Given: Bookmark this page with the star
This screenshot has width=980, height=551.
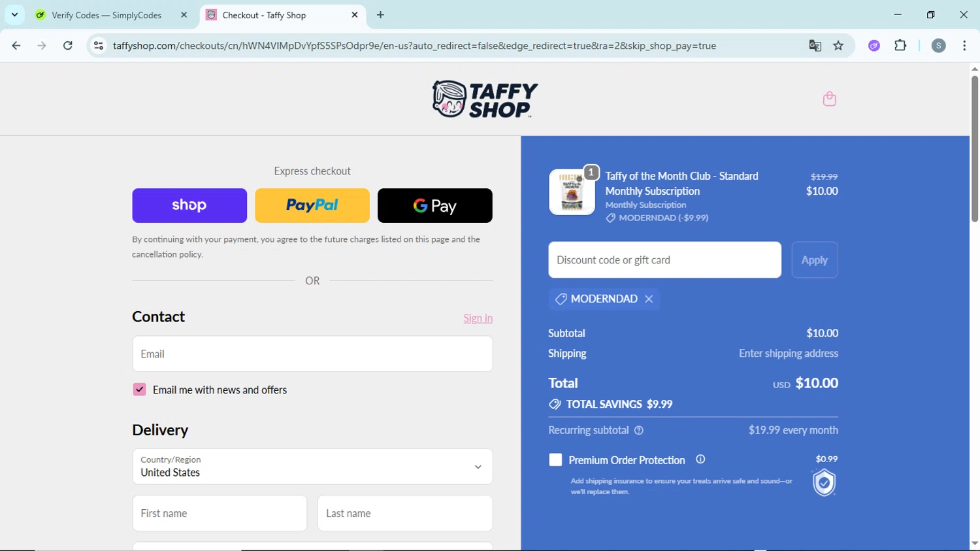Looking at the screenshot, I should click(x=838, y=46).
